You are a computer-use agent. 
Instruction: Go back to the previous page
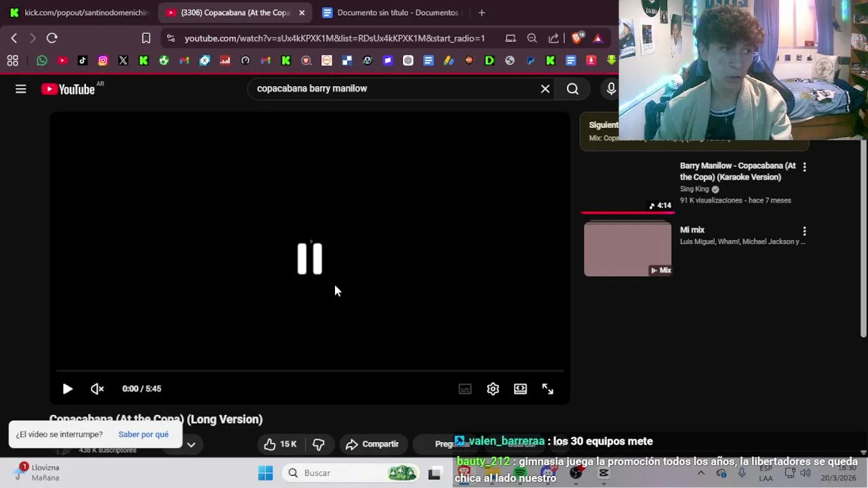[14, 38]
